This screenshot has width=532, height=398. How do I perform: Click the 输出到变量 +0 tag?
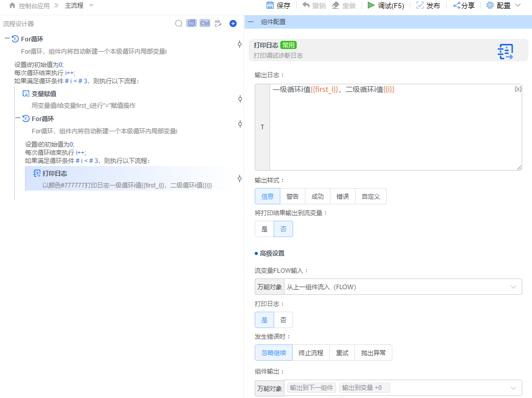[x=364, y=387]
